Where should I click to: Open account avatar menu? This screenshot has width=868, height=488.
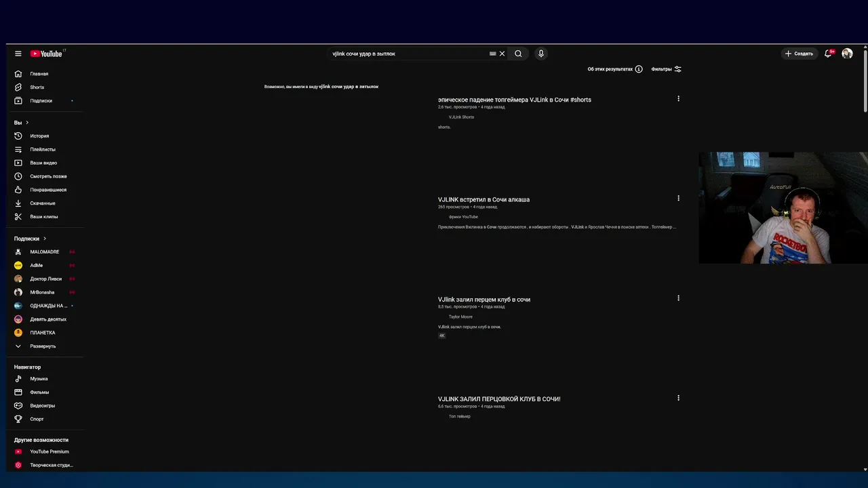point(847,54)
